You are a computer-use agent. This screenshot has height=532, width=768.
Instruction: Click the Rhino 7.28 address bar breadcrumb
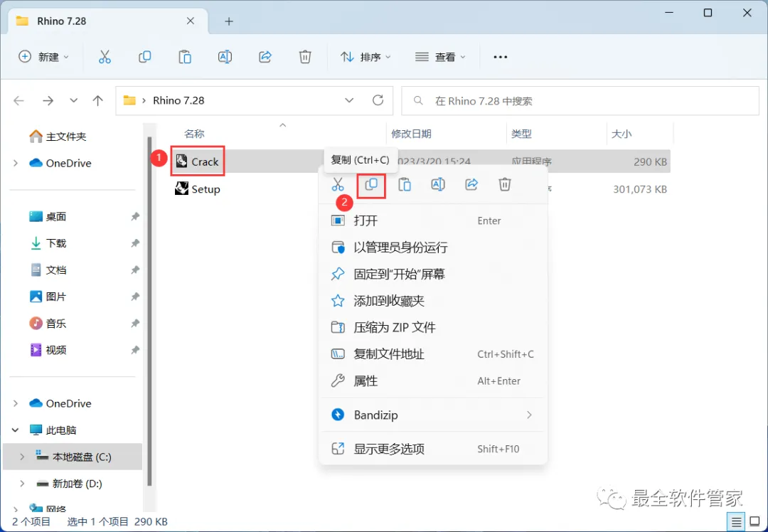pyautogui.click(x=178, y=100)
